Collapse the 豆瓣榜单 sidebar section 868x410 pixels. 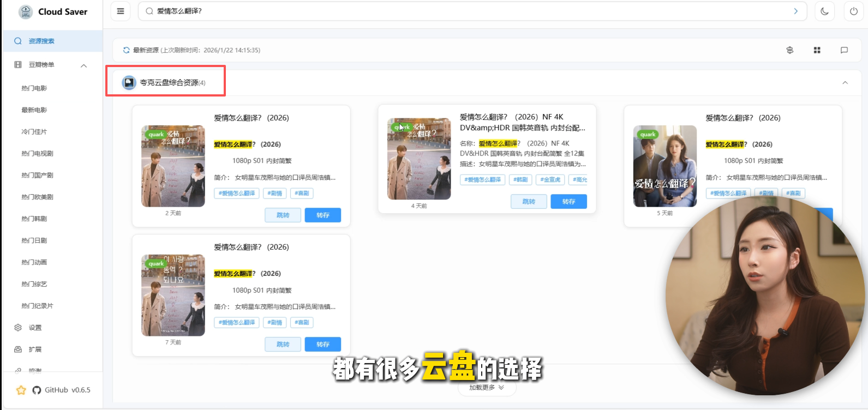[83, 65]
